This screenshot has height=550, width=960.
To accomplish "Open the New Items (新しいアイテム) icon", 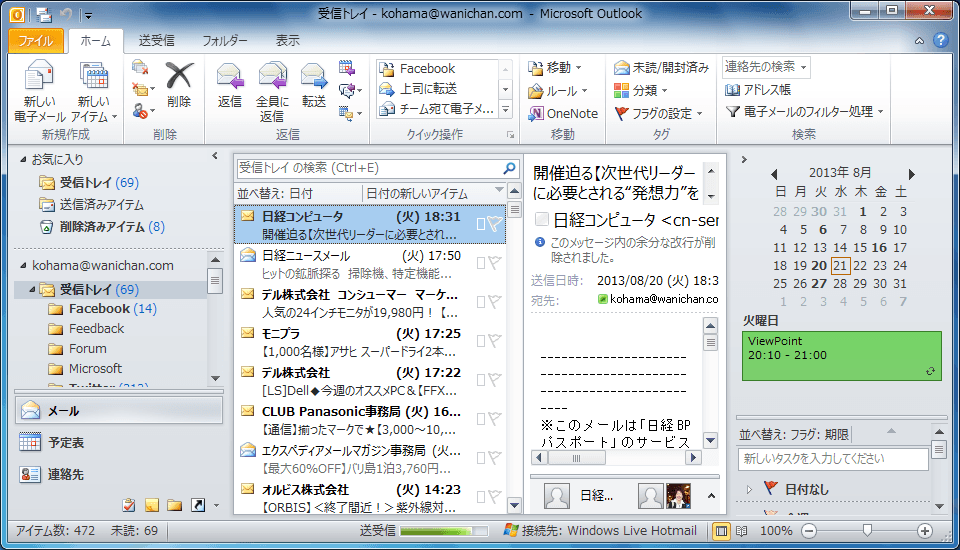I will pyautogui.click(x=94, y=77).
